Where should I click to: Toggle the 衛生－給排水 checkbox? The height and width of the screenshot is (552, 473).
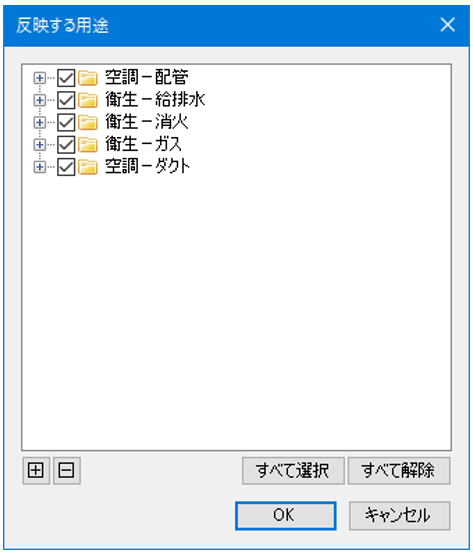66,100
